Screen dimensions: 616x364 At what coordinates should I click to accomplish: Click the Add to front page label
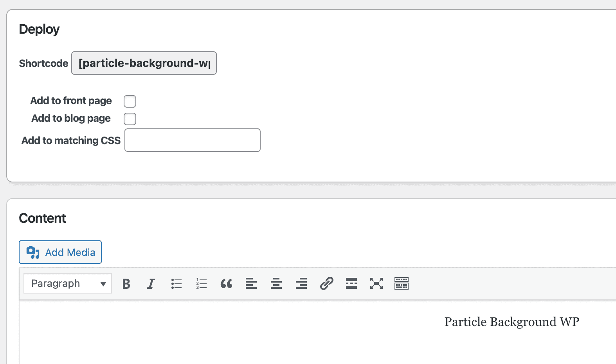click(71, 101)
